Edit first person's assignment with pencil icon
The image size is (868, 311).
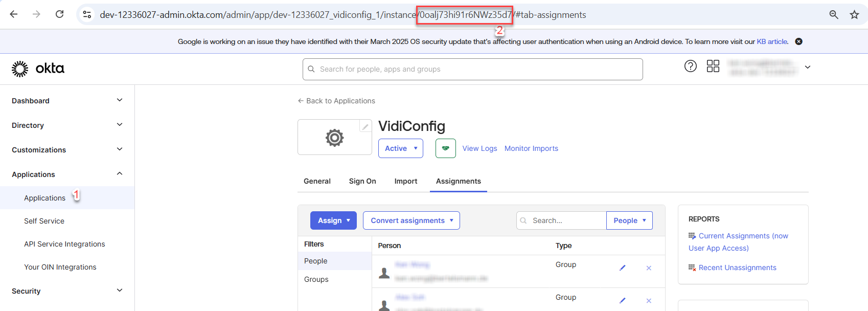(x=622, y=268)
